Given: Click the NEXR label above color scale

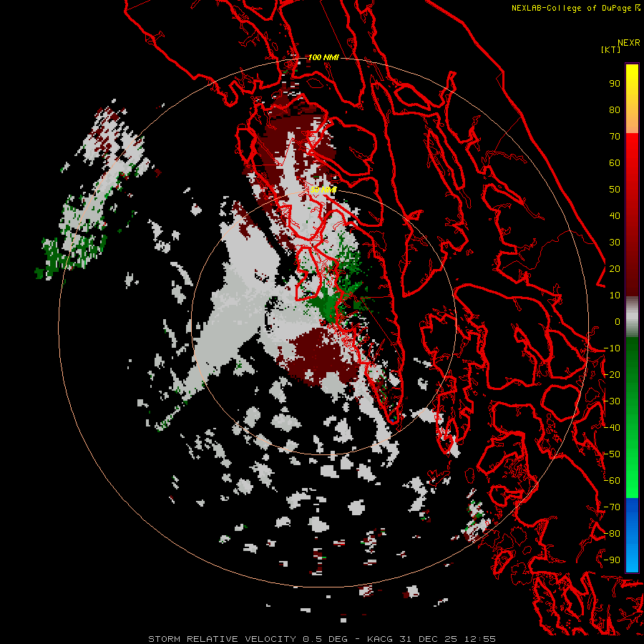Looking at the screenshot, I should [x=628, y=43].
